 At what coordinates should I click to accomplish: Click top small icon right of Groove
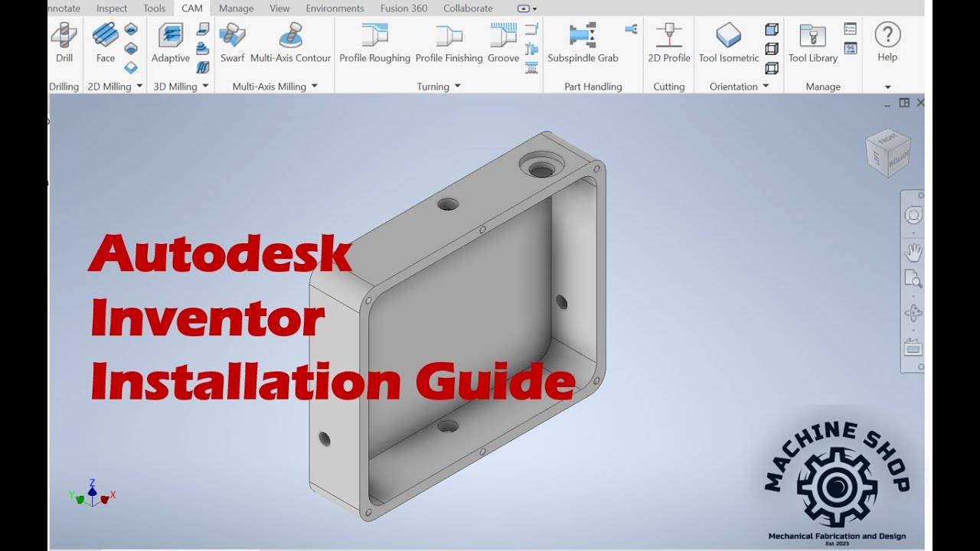point(532,29)
